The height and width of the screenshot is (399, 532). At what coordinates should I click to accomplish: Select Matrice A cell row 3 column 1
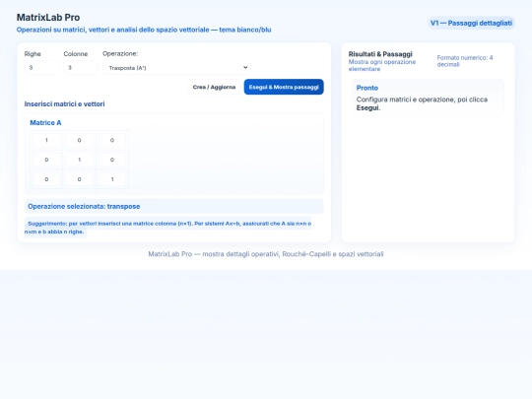tap(46, 179)
